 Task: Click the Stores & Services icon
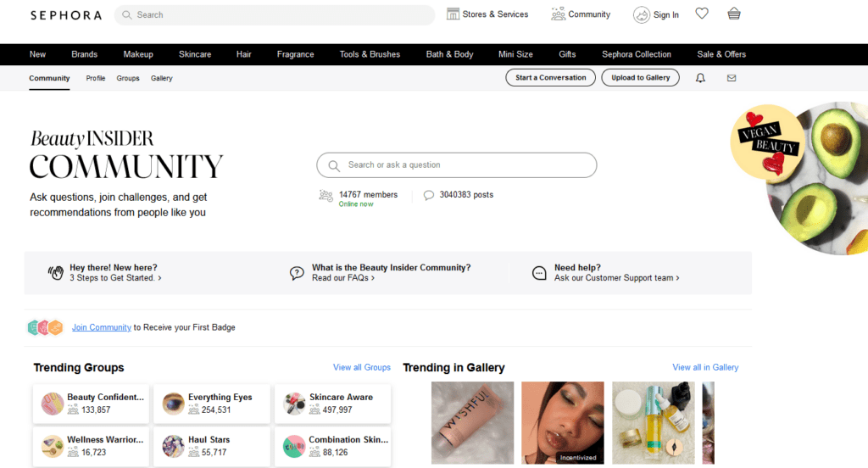pos(453,14)
